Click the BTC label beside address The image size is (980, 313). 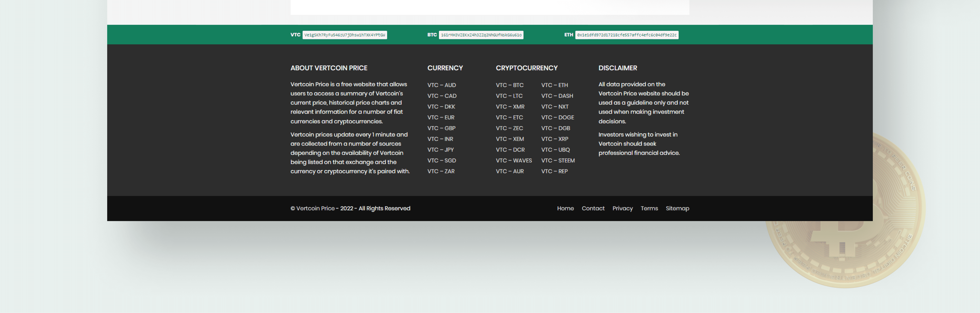(432, 35)
